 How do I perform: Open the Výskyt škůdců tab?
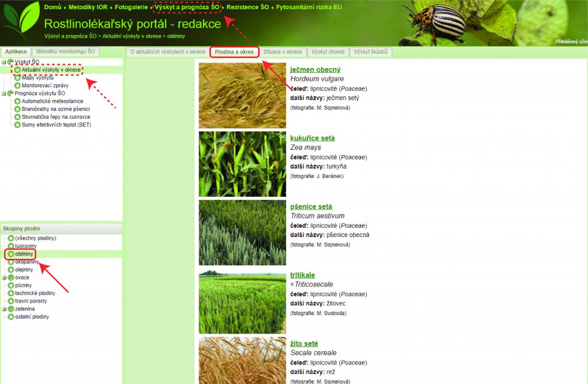point(371,52)
